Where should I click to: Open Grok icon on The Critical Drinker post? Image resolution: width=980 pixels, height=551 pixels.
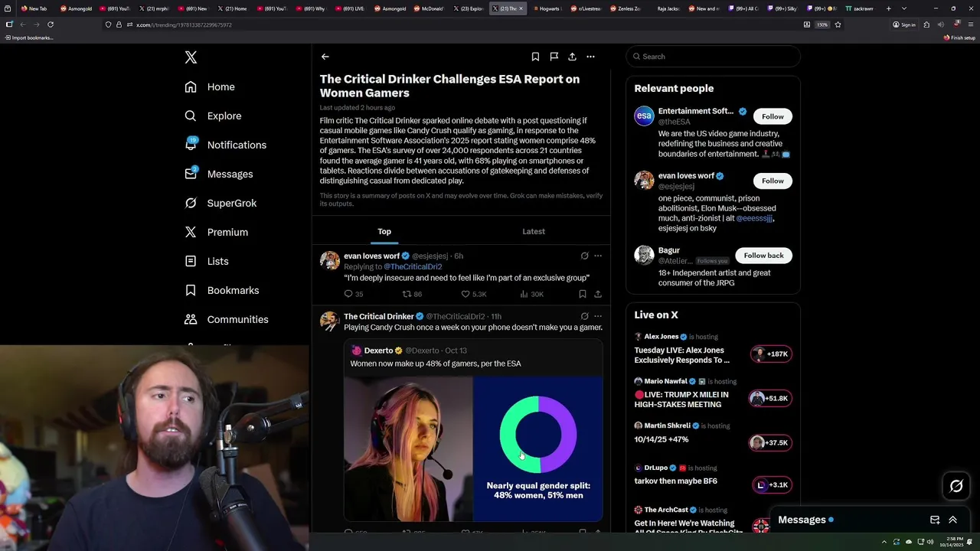(x=584, y=316)
